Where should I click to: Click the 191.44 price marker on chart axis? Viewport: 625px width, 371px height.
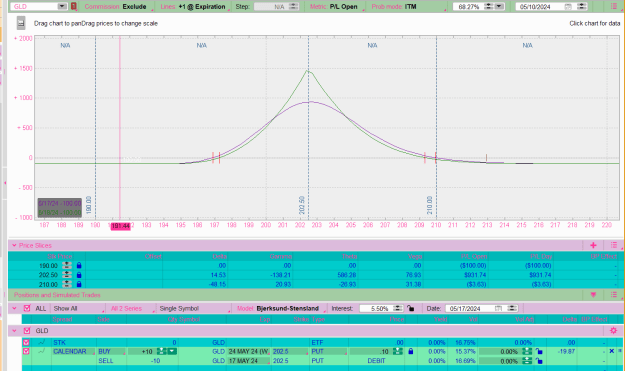click(x=120, y=226)
